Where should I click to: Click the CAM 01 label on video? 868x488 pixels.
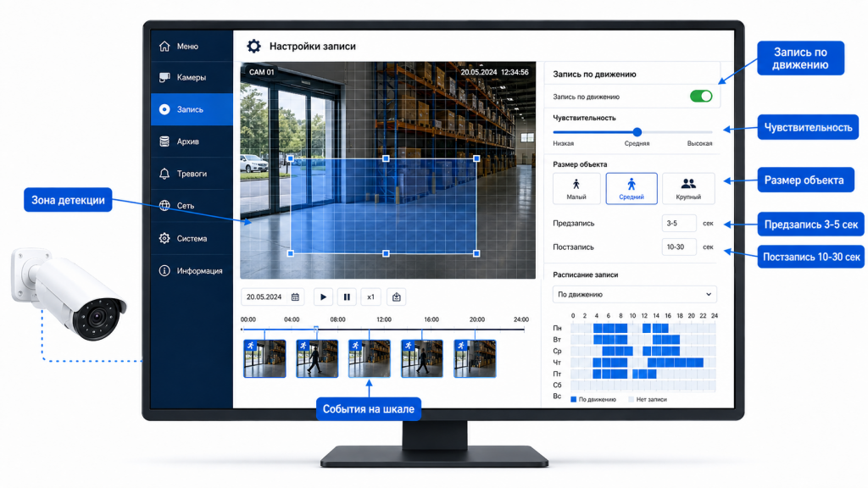tap(261, 72)
